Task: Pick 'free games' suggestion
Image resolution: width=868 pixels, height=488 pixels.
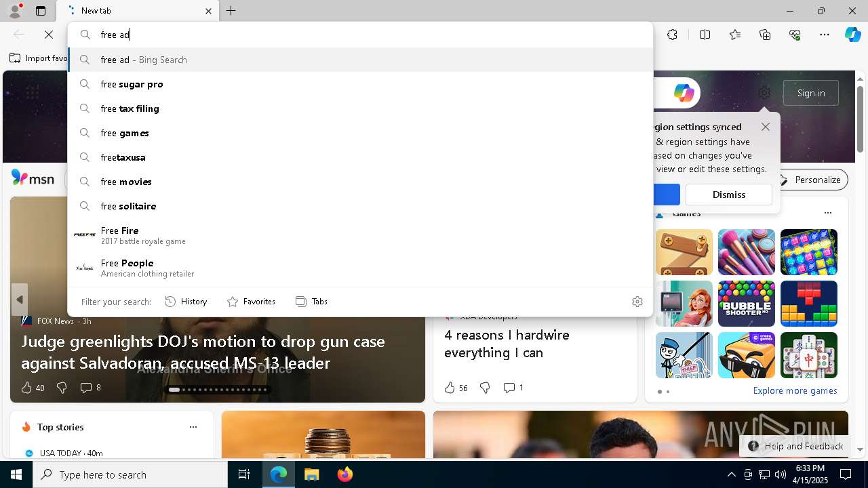Action: [360, 133]
